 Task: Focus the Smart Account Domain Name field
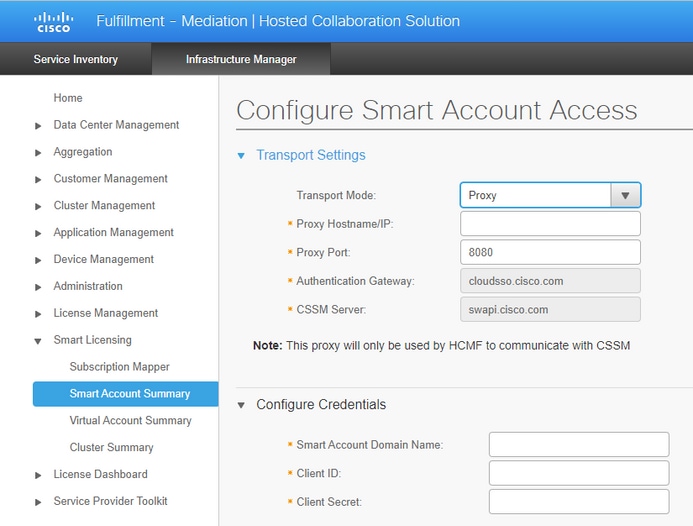click(579, 445)
